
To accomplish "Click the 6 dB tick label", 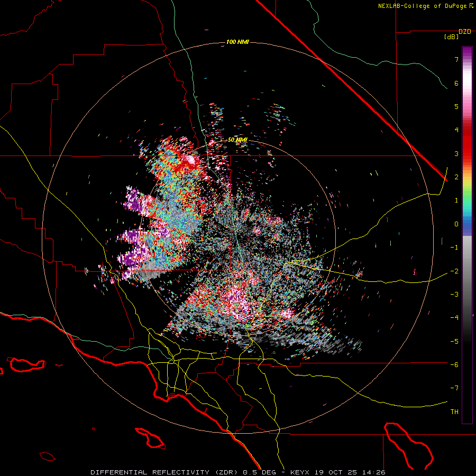I will coord(456,83).
